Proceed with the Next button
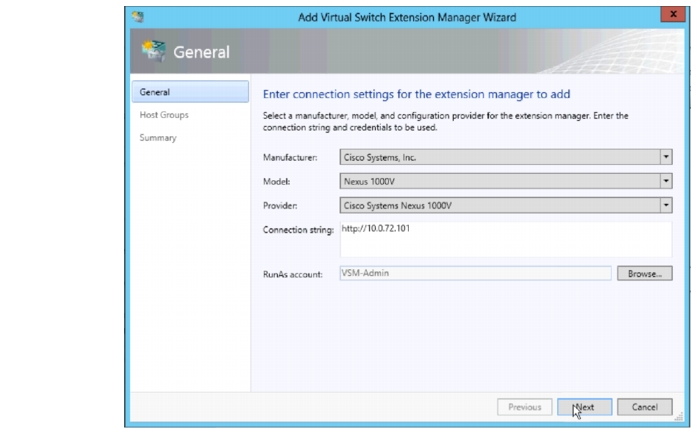The image size is (697, 433). click(585, 407)
